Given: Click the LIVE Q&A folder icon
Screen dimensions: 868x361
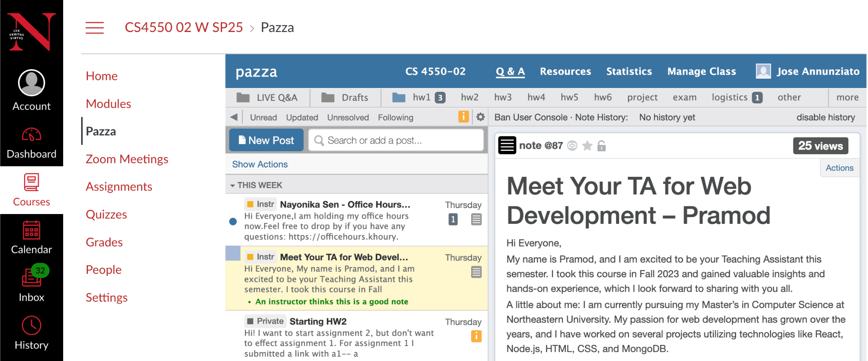Looking at the screenshot, I should click(x=243, y=97).
